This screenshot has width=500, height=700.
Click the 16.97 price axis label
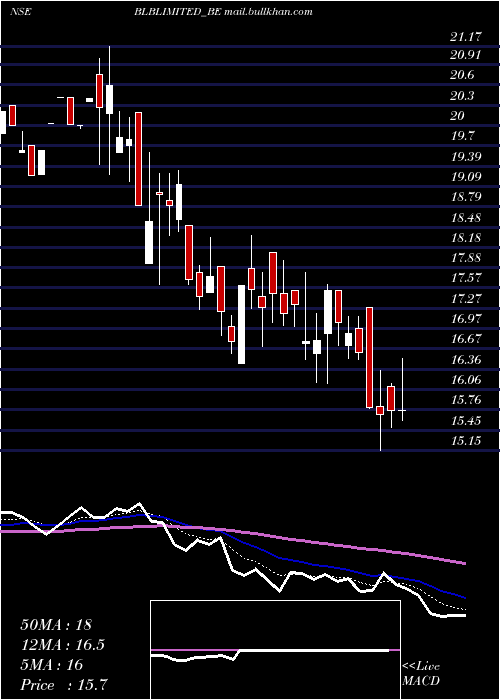[x=468, y=319]
